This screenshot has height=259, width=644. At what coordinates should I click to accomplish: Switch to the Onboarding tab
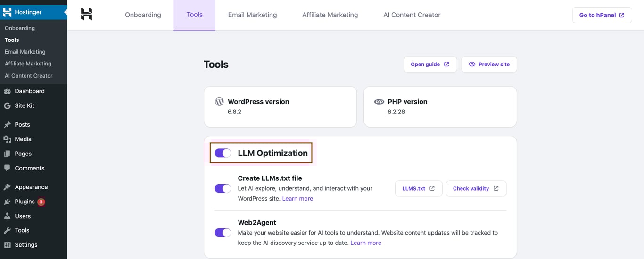click(x=143, y=15)
